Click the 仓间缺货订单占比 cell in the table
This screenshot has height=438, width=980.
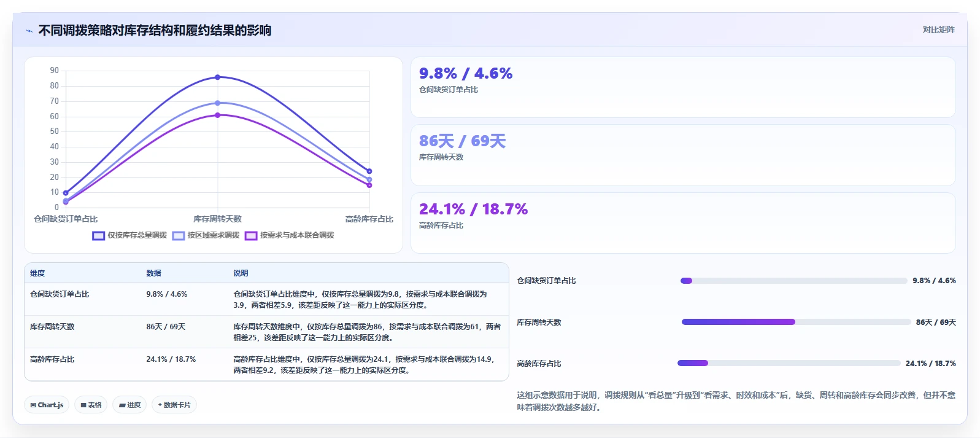click(60, 294)
